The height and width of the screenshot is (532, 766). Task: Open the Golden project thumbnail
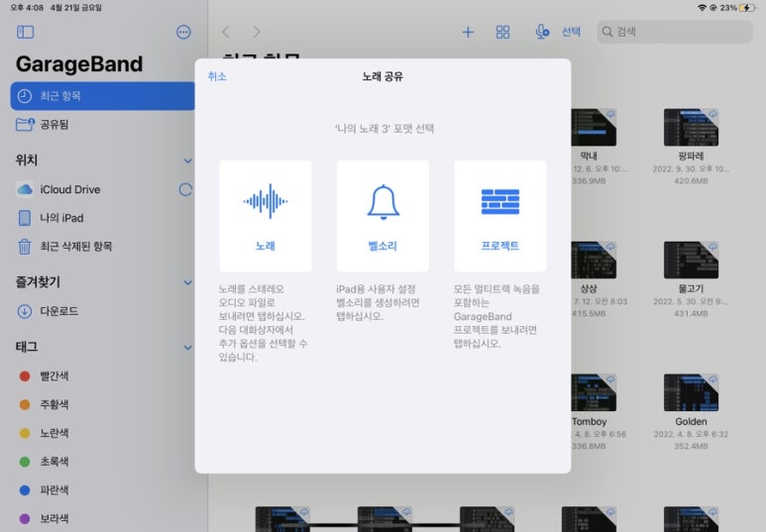[x=691, y=392]
